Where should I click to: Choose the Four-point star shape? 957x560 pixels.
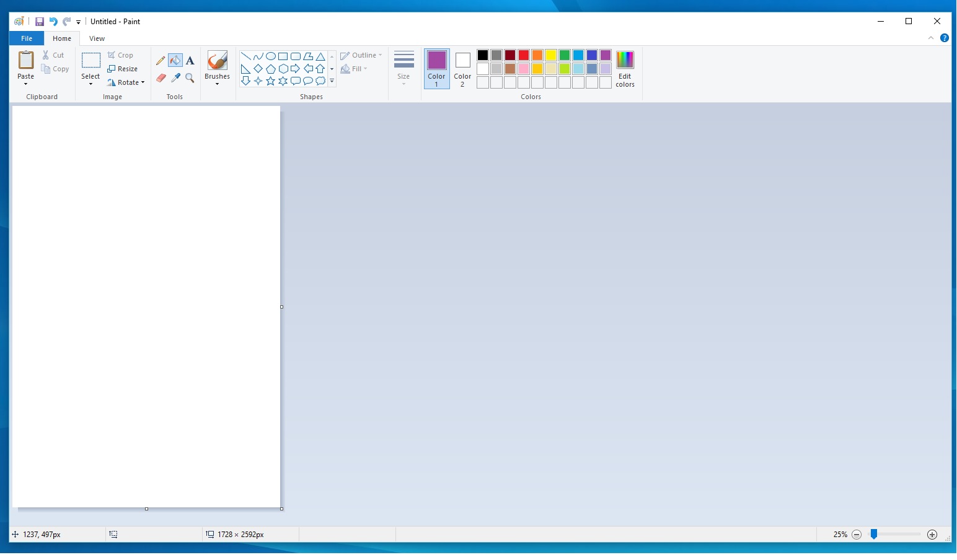tap(258, 81)
